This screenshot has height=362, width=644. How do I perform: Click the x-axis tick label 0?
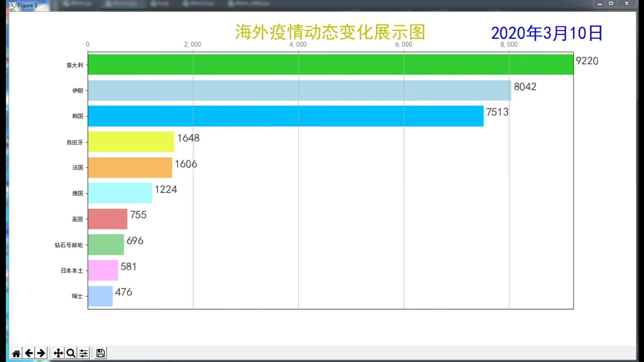[88, 45]
